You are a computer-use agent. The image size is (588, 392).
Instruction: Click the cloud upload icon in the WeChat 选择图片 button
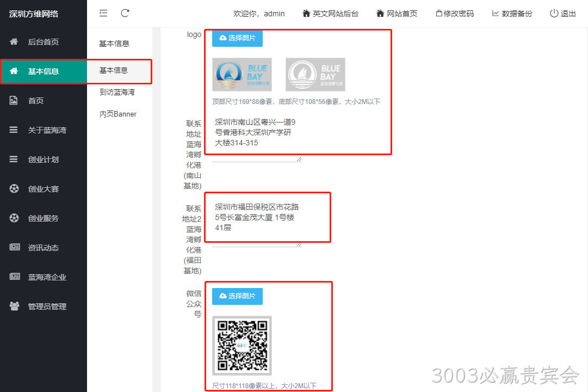tap(223, 296)
